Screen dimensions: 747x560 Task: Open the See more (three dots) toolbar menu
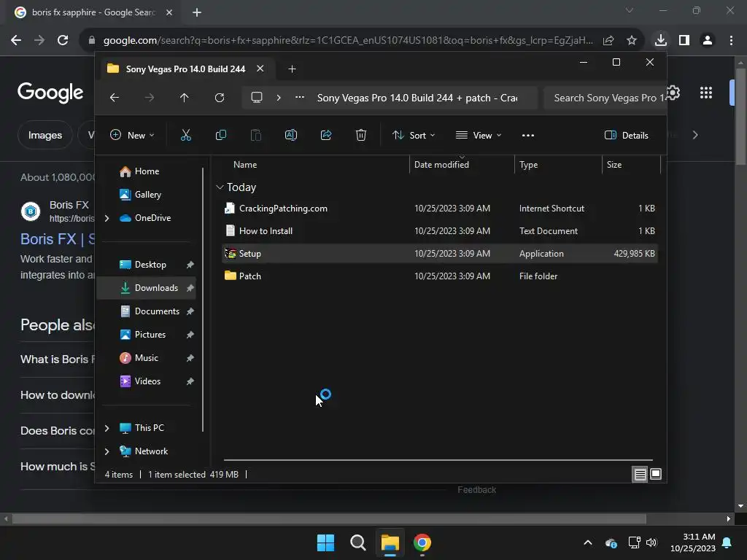[528, 135]
